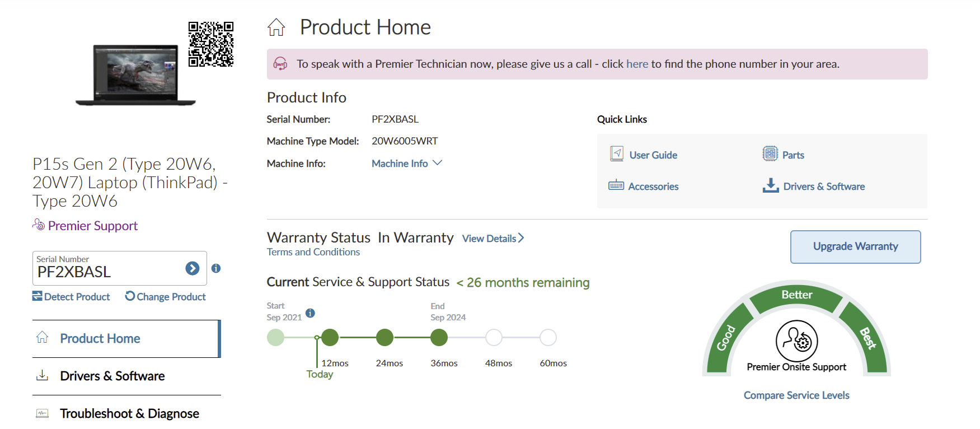Screen dimensions: 980x429
Task: Click the User Guide book icon
Action: coord(617,154)
